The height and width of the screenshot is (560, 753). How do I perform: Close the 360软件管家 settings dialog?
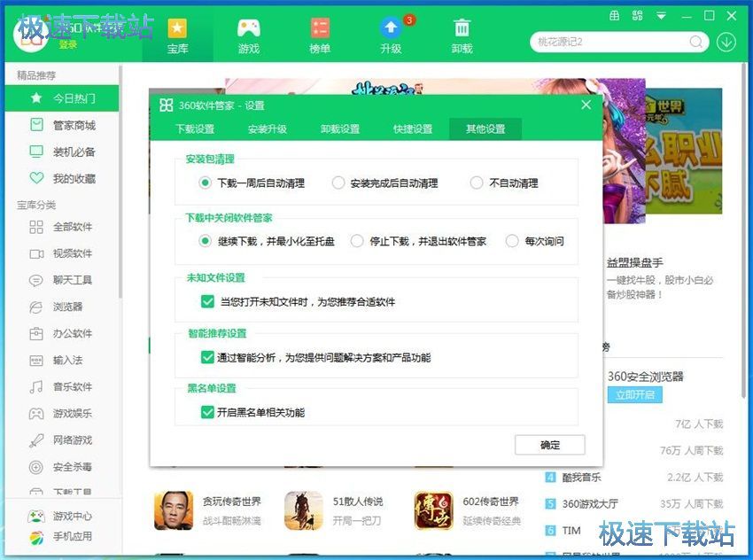[x=586, y=105]
